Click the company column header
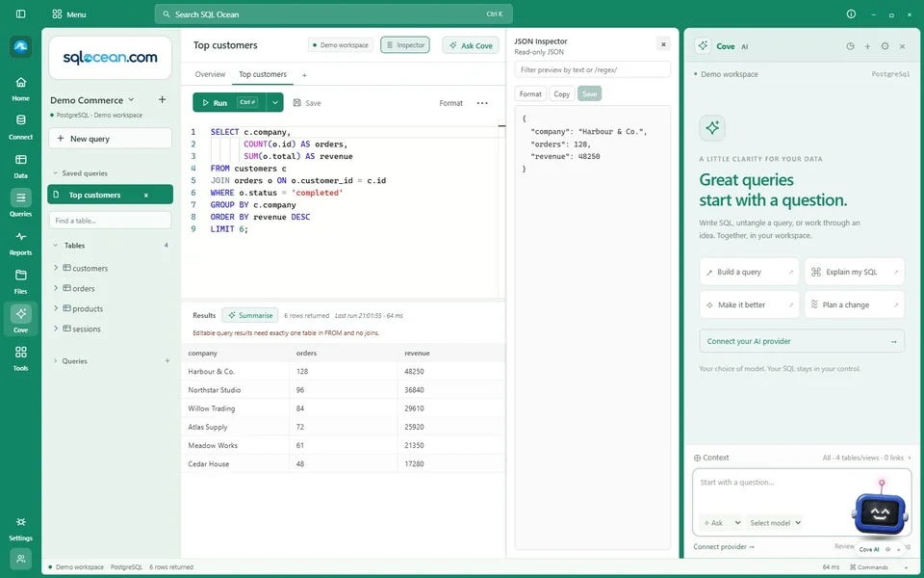 (235, 354)
